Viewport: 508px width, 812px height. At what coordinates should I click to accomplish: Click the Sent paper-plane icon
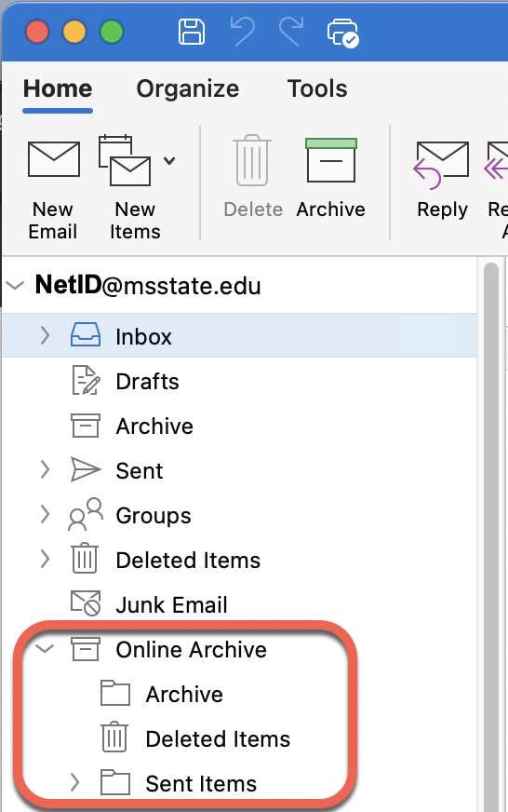point(86,469)
